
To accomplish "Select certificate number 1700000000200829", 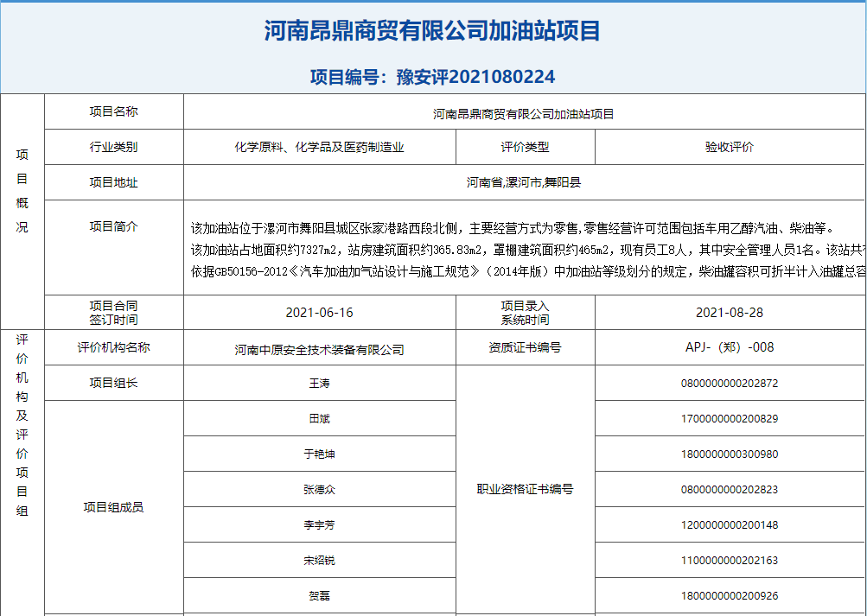I will click(x=730, y=419).
